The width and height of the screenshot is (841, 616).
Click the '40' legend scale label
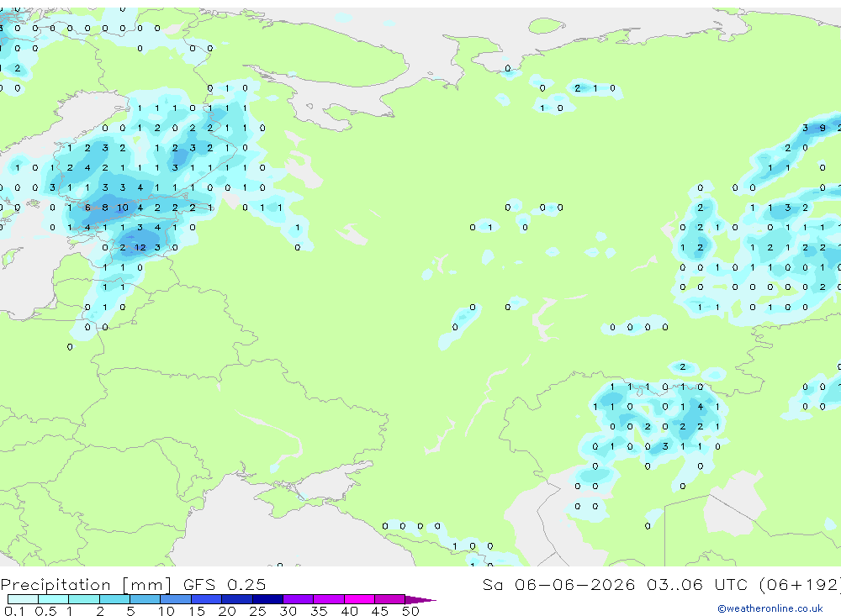point(349,611)
